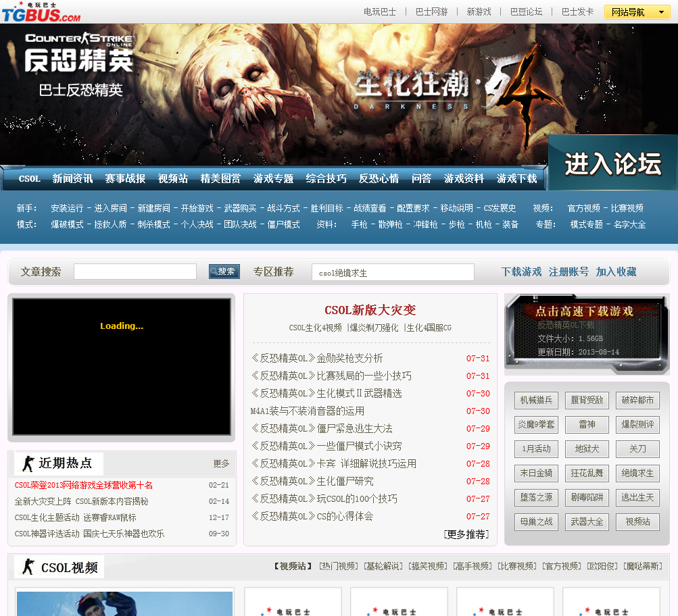Open the 武器购买 guide link
Image resolution: width=678 pixels, height=616 pixels.
click(x=240, y=208)
